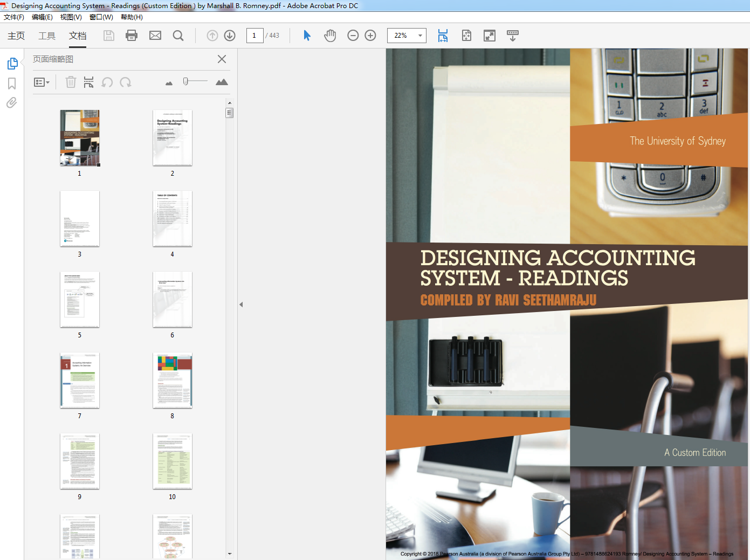Open the 窗口(W) menu
This screenshot has height=560, width=750.
tap(101, 17)
